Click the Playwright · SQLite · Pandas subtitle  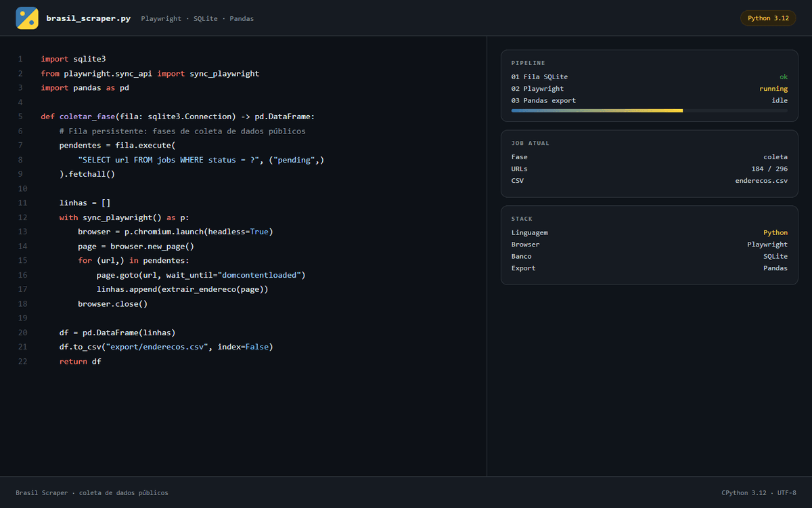click(198, 19)
